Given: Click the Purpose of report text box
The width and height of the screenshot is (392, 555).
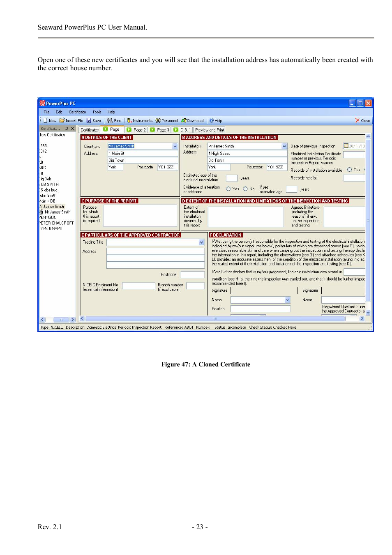Looking at the screenshot, I should [141, 216].
